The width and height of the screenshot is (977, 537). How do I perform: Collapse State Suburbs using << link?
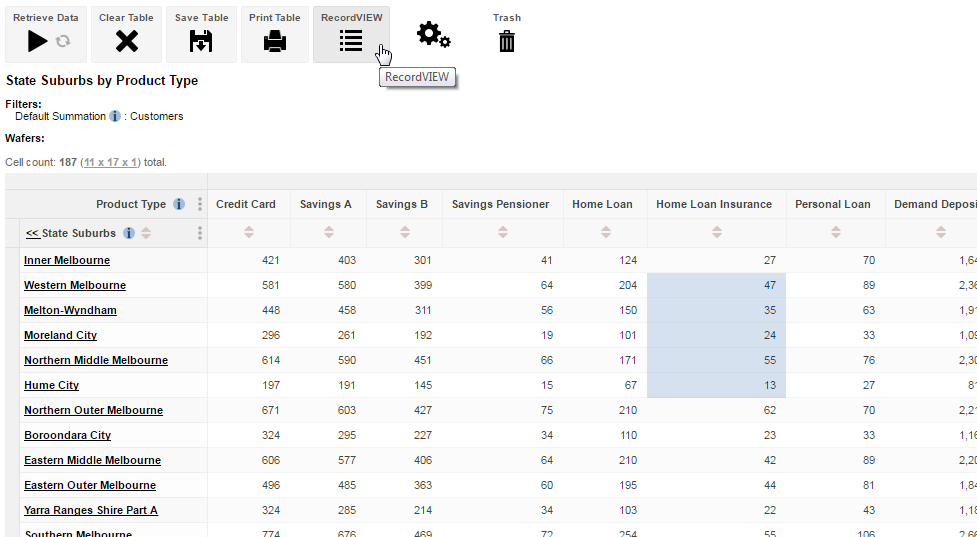(32, 233)
